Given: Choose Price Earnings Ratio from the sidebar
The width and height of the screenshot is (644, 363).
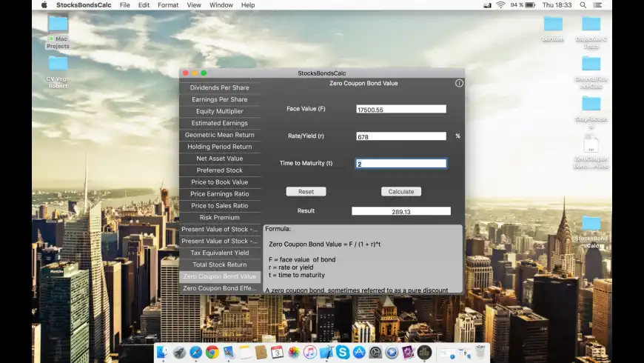Looking at the screenshot, I should pyautogui.click(x=220, y=194).
